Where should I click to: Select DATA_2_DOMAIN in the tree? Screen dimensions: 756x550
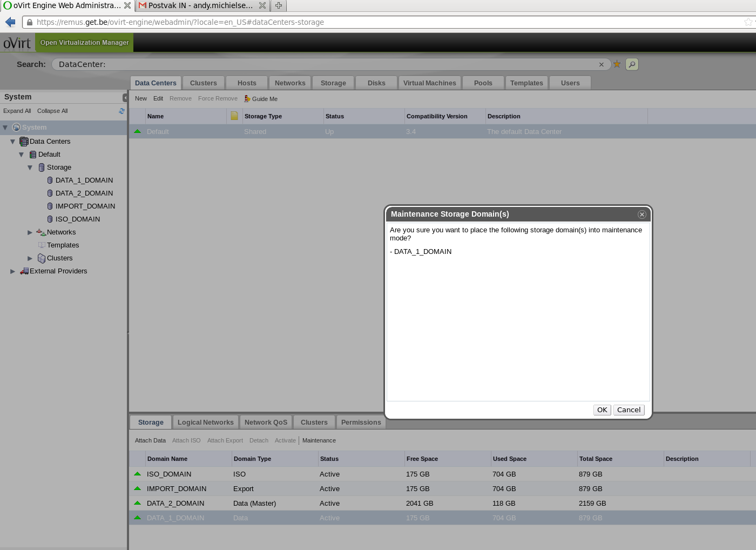pos(84,193)
